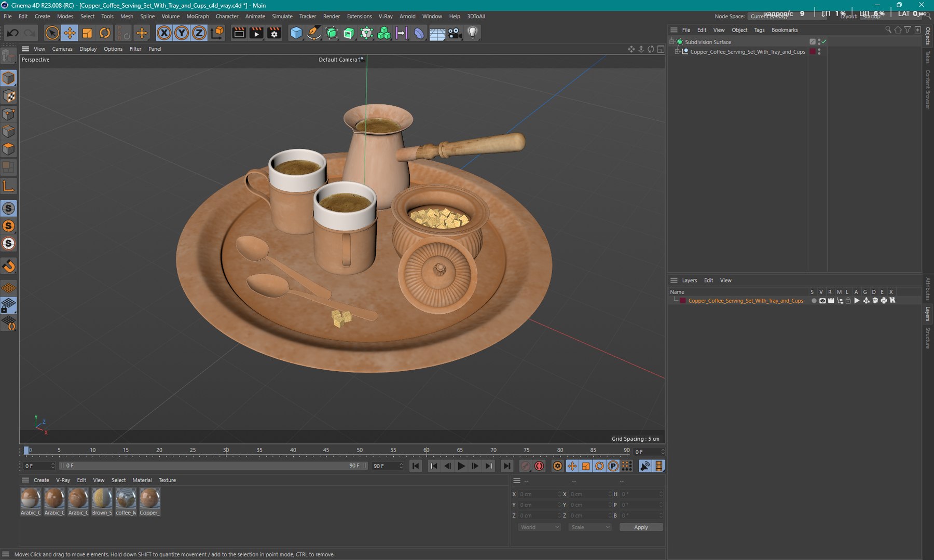Toggle Subdivision Surface enable checkmark
The image size is (934, 560).
pos(824,41)
